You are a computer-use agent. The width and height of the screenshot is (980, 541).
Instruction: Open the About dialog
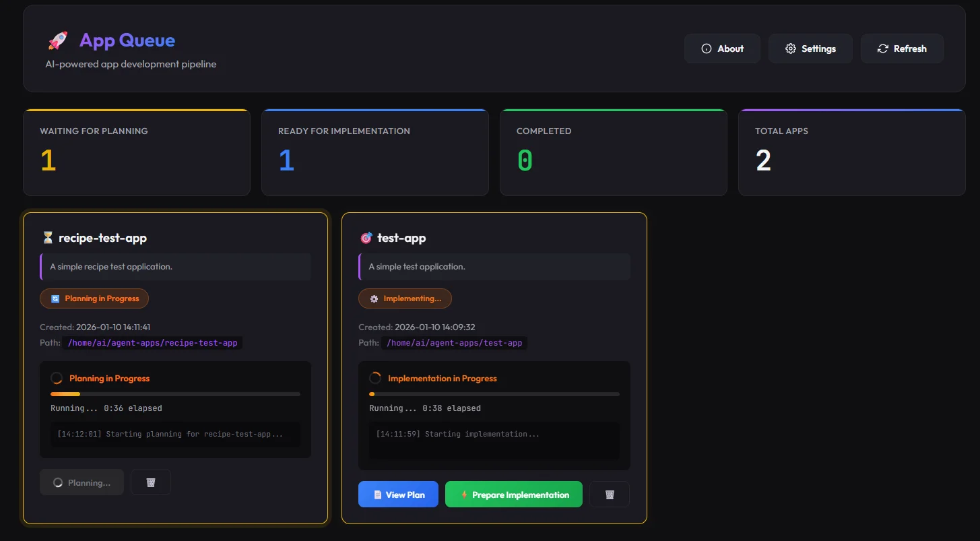722,48
